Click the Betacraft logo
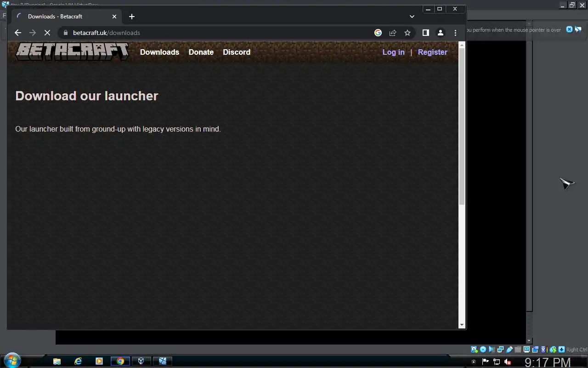This screenshot has width=588, height=368. [72, 52]
